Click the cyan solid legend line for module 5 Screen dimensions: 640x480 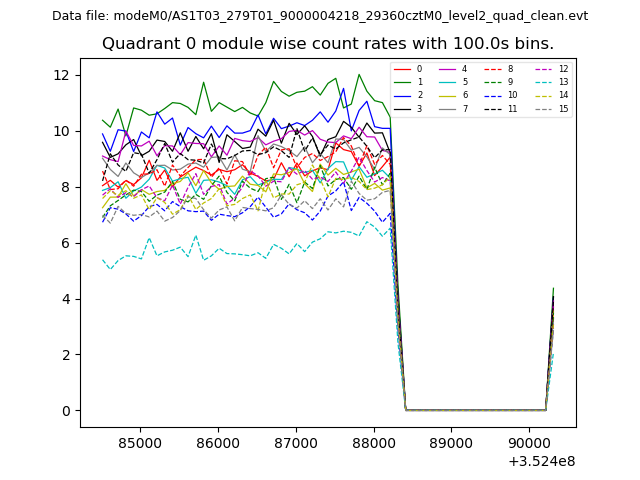[447, 82]
